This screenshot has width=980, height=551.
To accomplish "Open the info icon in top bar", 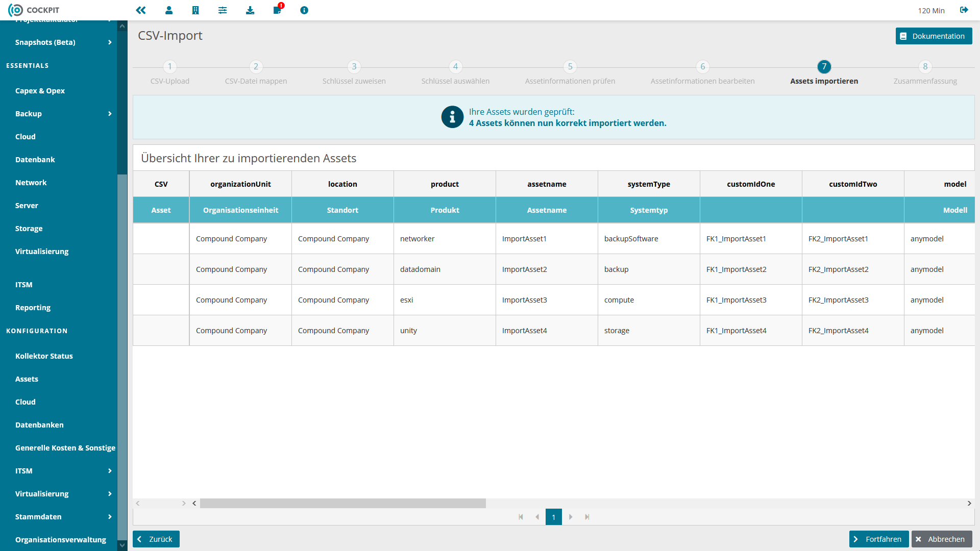I will point(304,10).
